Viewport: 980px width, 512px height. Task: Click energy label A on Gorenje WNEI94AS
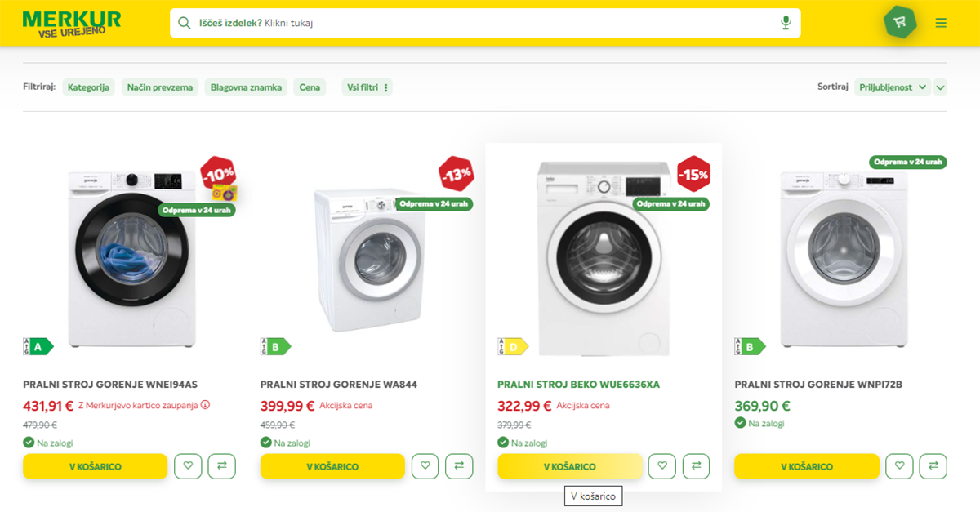[x=38, y=347]
